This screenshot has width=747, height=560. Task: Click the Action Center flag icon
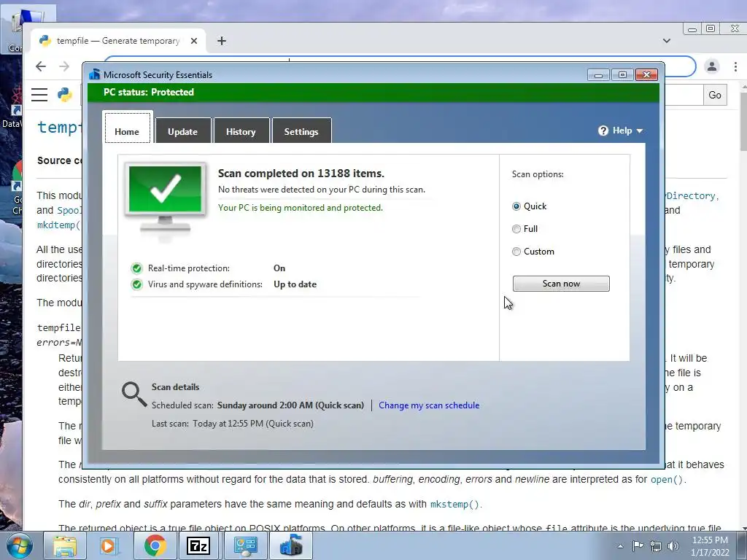point(638,546)
